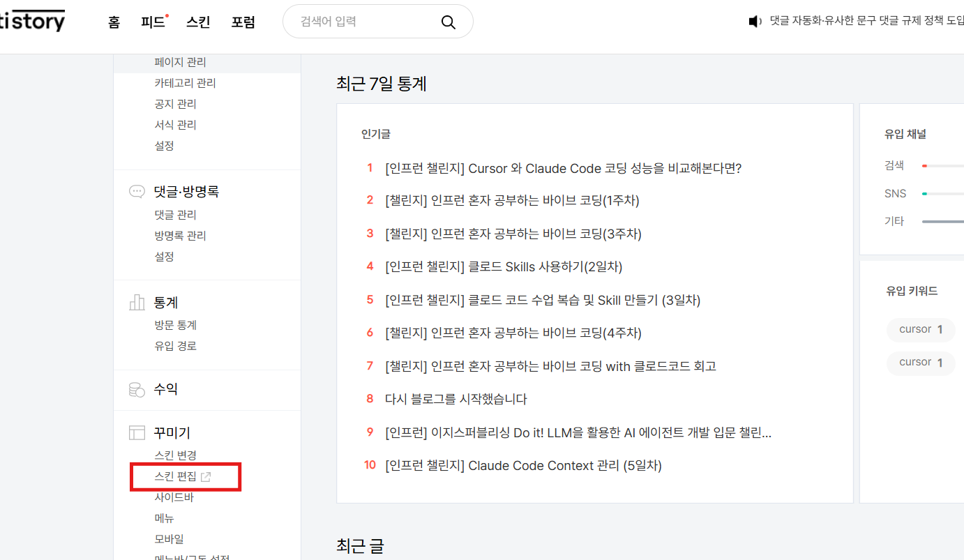Go to 유입 경로
Screen dimensions: 964x560
point(175,346)
